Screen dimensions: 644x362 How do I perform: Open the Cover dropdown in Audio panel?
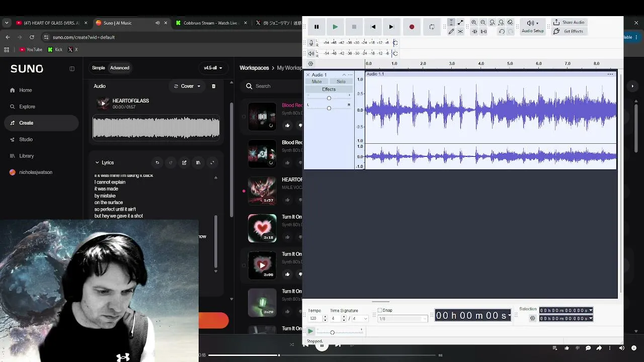[187, 86]
